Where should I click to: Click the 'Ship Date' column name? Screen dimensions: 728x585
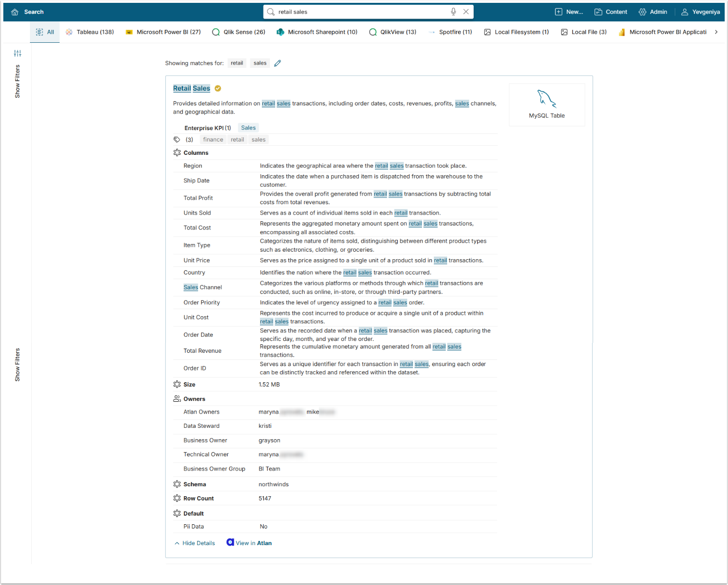[197, 180]
